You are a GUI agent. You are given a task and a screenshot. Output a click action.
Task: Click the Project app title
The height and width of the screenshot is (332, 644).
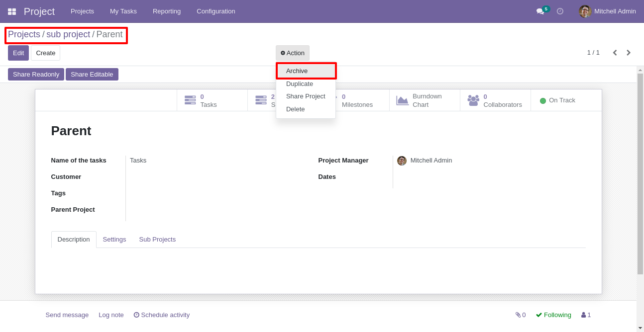point(39,11)
